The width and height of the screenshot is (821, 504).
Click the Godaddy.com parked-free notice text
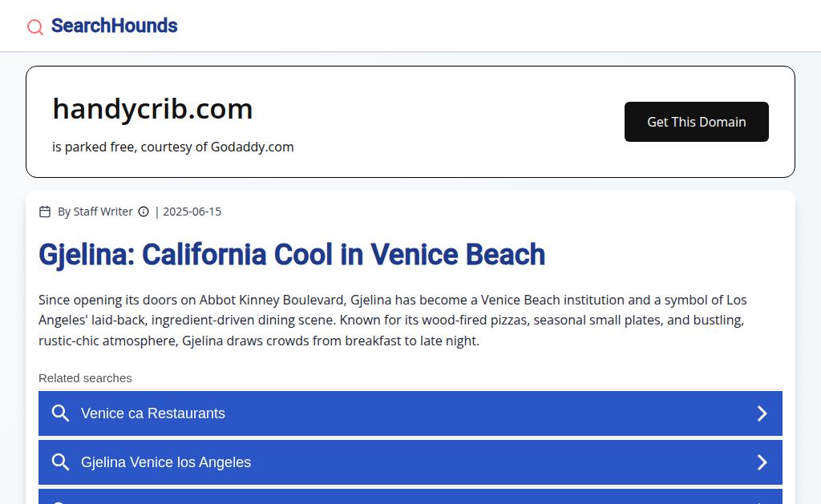[x=172, y=147]
